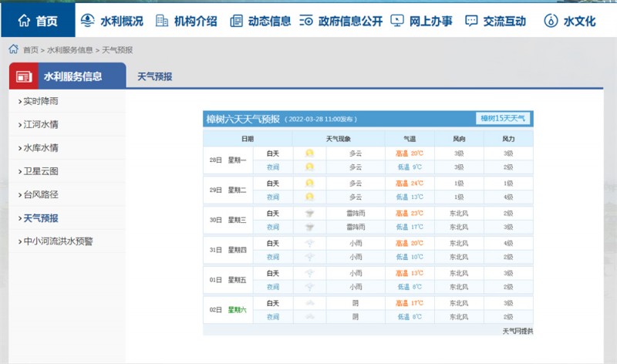Click the 31日 daytime light rain icon

[x=310, y=243]
